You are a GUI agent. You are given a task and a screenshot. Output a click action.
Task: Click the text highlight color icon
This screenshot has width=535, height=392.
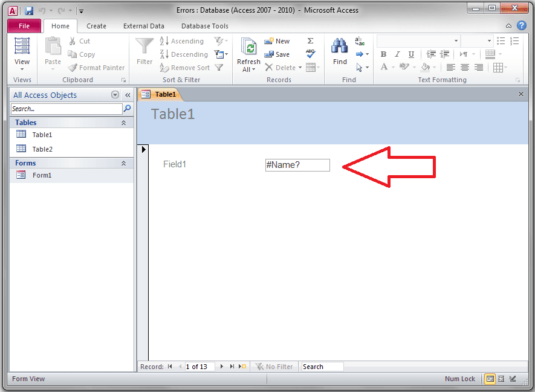point(404,67)
